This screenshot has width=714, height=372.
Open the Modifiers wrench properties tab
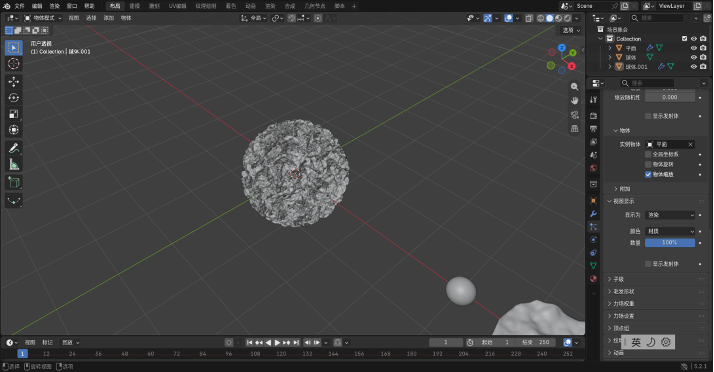point(593,214)
